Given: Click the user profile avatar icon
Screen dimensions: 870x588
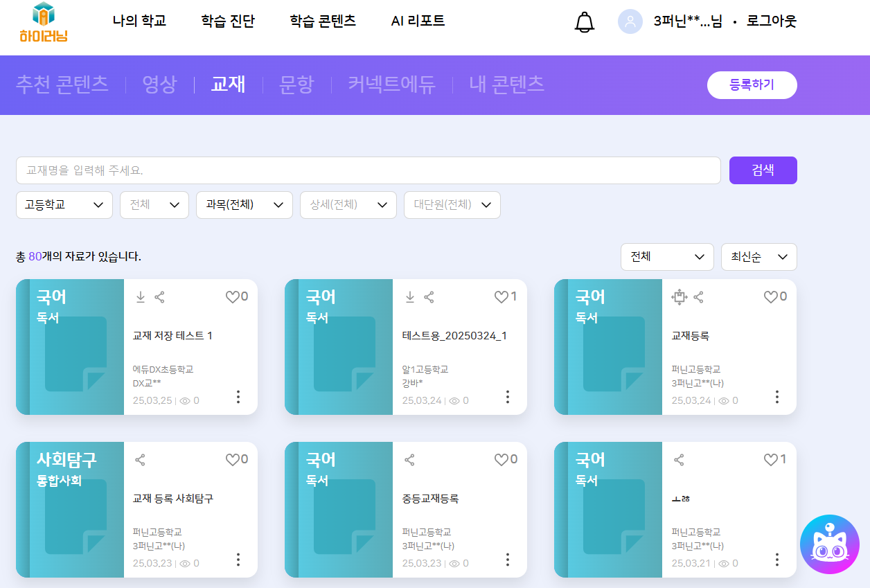Looking at the screenshot, I should coord(630,21).
